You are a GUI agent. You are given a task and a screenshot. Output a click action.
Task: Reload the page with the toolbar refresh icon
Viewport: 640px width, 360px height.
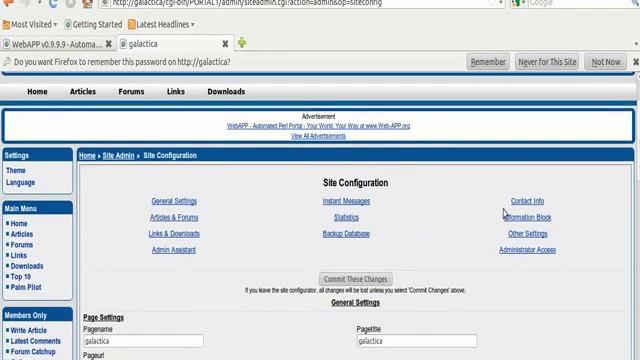click(53, 3)
